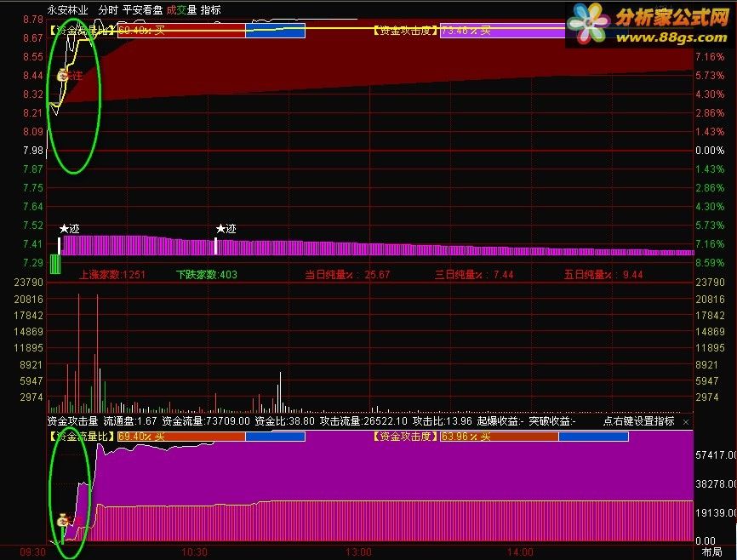
Task: Click the 7.29 lowest price label
Action: (x=33, y=262)
